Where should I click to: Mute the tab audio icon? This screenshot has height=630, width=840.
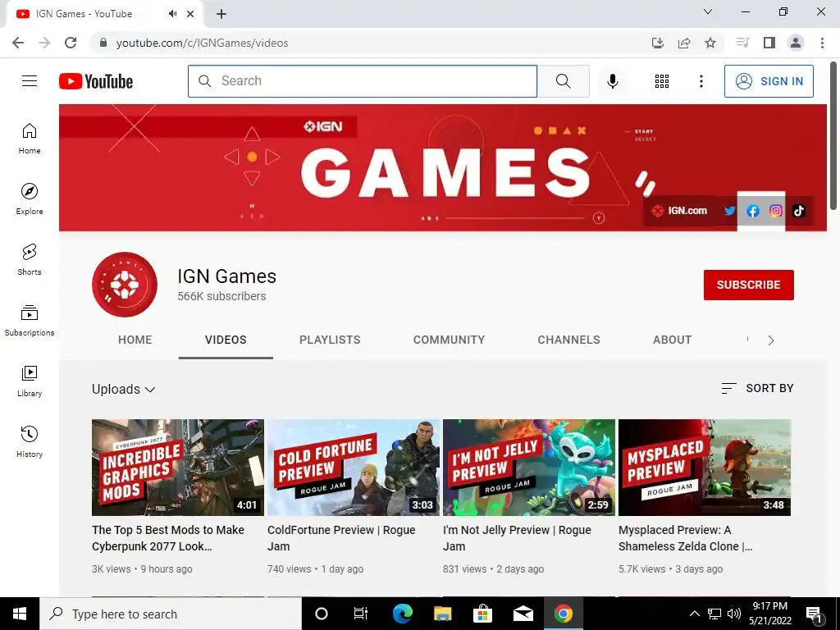pos(172,14)
